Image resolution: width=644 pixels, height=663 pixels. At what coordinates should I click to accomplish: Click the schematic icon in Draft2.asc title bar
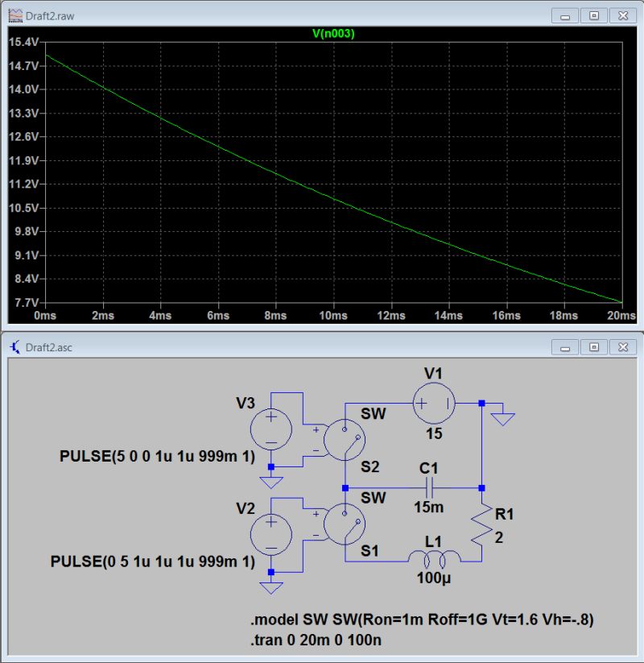14,346
